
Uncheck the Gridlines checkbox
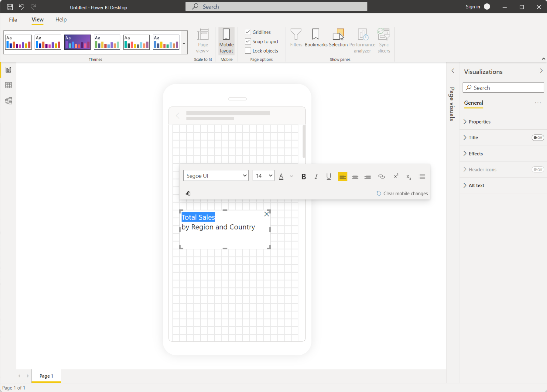[248, 32]
